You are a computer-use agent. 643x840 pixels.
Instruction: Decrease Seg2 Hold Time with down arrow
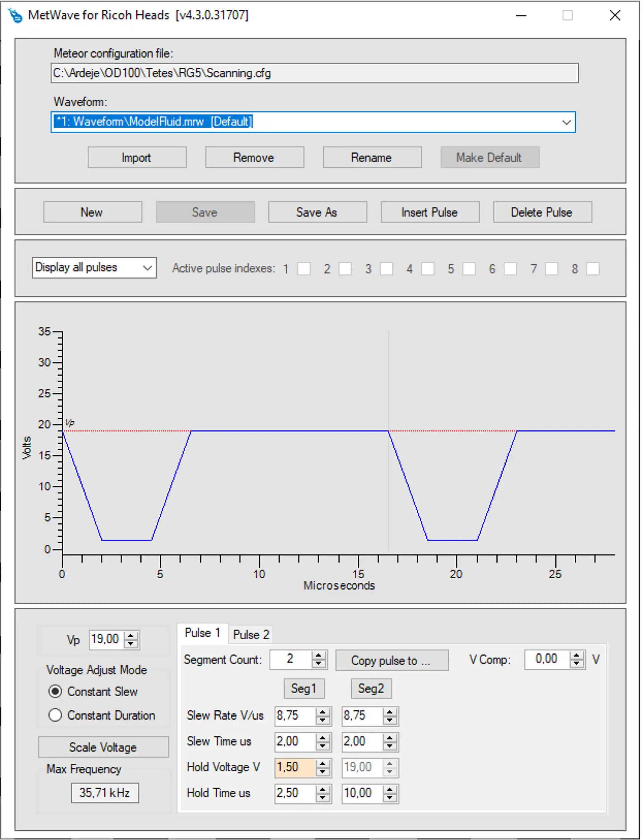(x=389, y=797)
